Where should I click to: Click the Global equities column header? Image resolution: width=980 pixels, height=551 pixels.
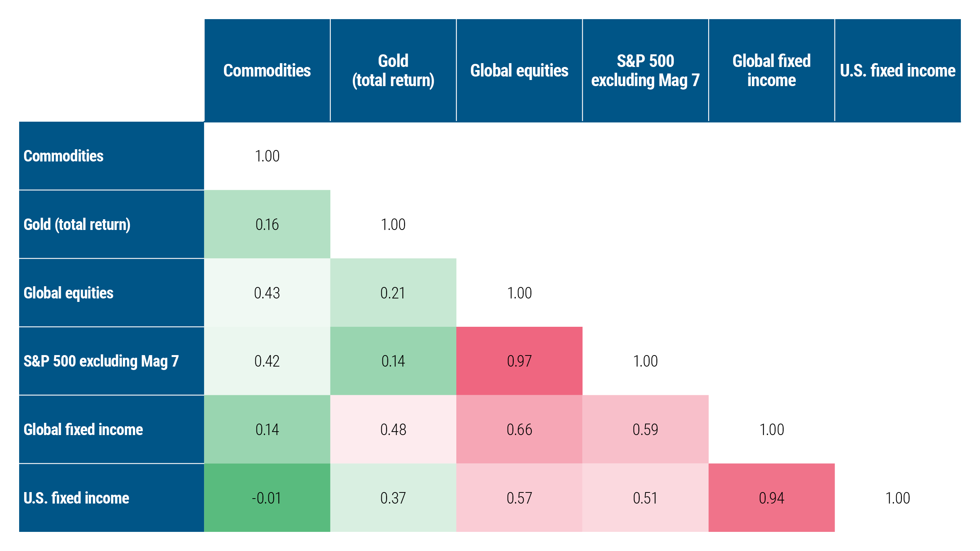click(x=519, y=70)
